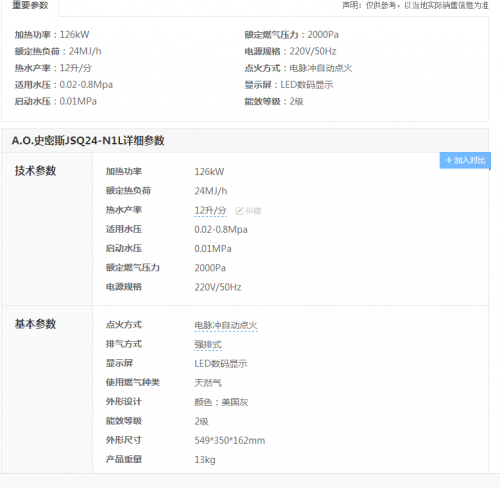
Task: Click the 2级 value in 基本参数
Action: pos(201,421)
